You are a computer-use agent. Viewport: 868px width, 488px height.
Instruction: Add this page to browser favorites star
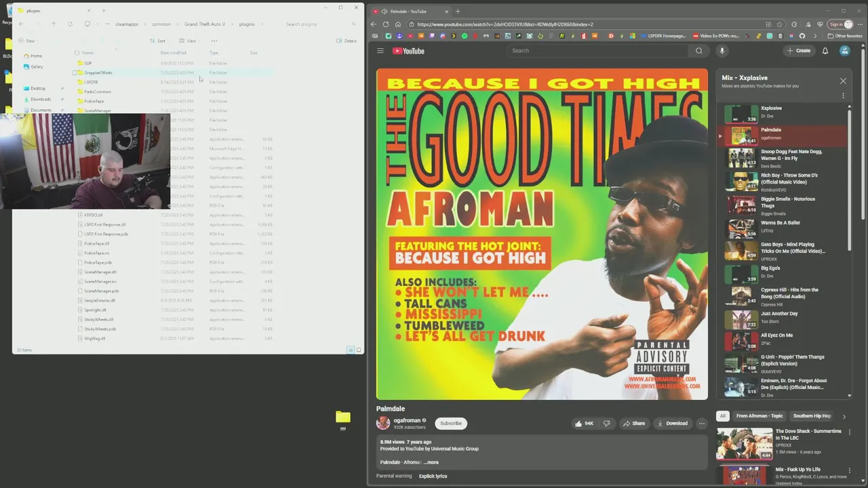click(x=780, y=24)
